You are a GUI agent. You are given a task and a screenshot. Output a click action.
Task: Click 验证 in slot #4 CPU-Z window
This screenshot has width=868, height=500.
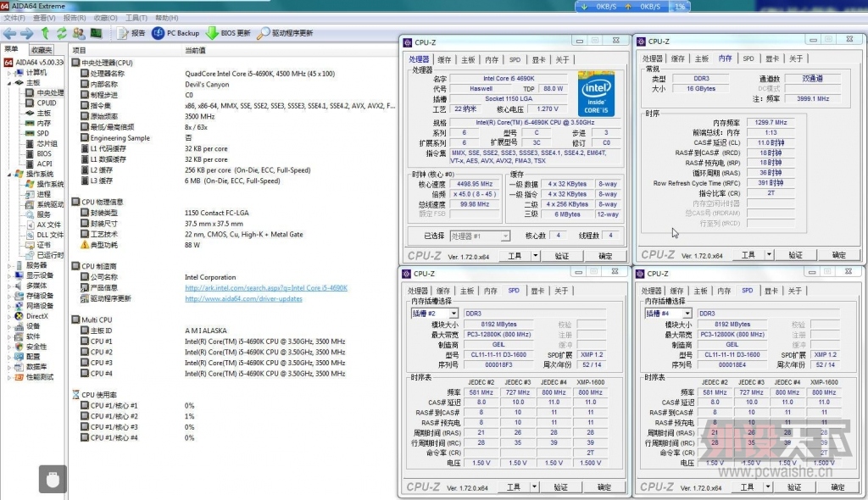pyautogui.click(x=794, y=487)
